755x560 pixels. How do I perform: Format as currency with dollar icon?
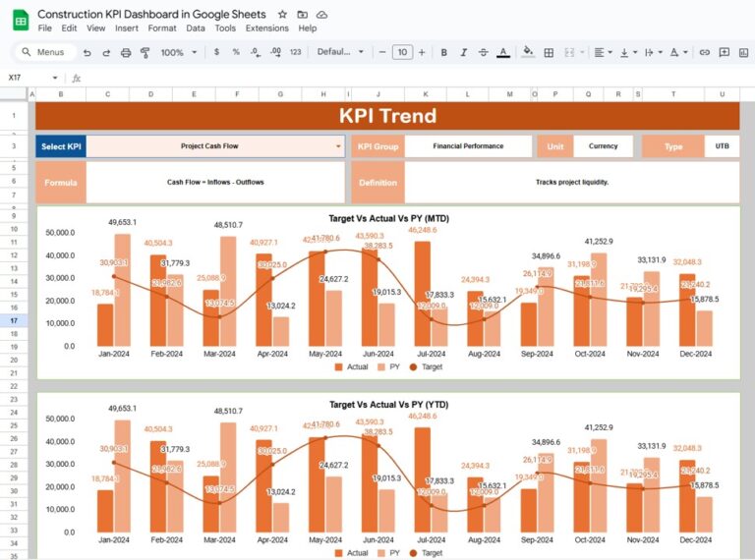click(216, 52)
